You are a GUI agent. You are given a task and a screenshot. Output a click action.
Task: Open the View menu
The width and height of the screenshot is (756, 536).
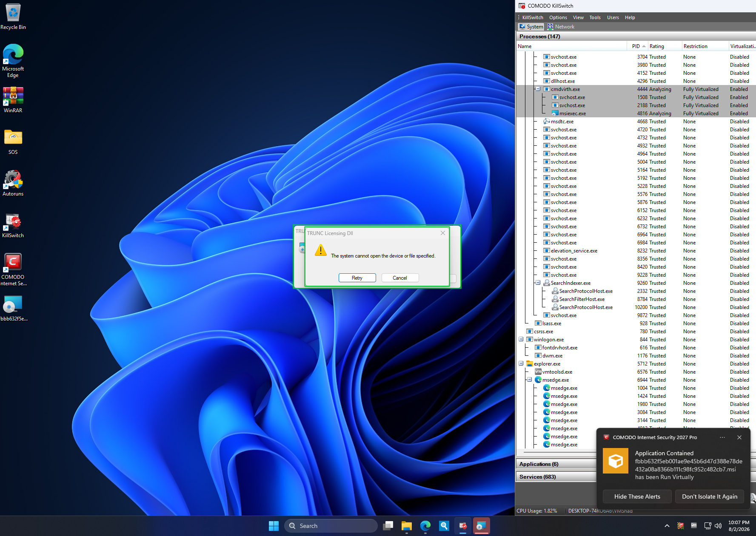click(578, 17)
